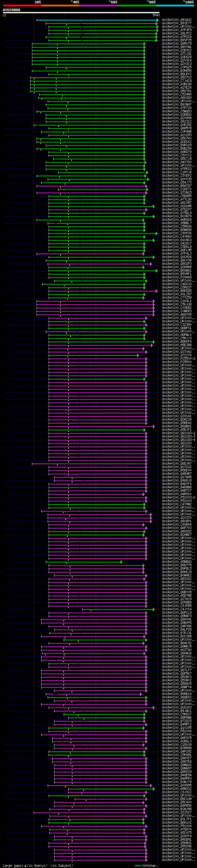Select hit UniRef100_A7F4L3

click(176, 253)
